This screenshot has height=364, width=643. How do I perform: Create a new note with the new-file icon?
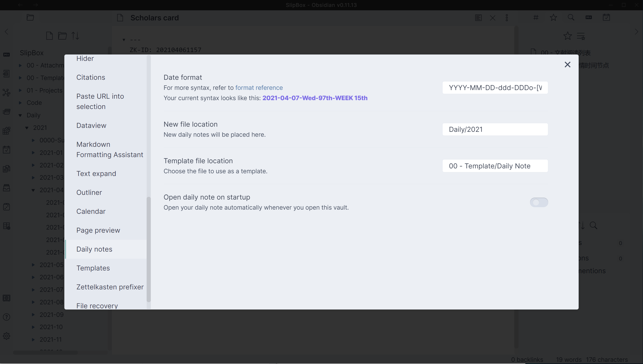point(49,36)
